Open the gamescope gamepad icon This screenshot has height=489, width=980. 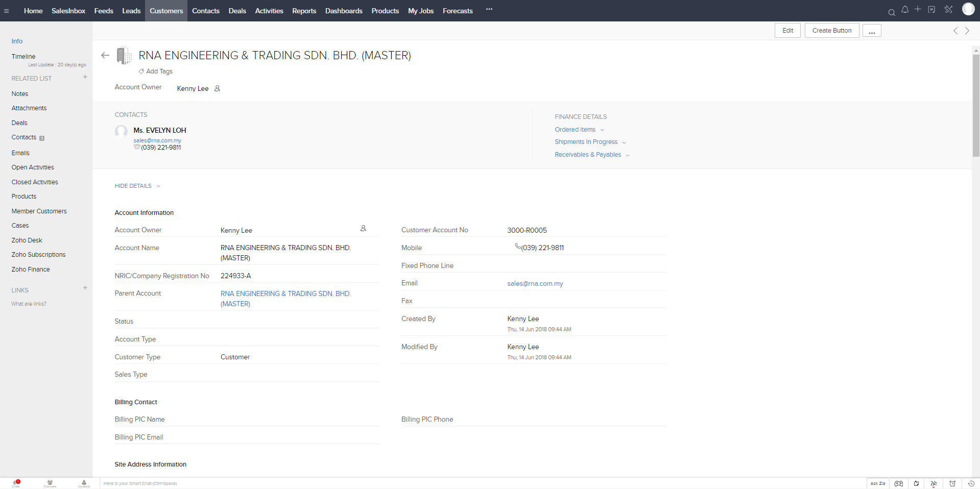pyautogui.click(x=899, y=483)
